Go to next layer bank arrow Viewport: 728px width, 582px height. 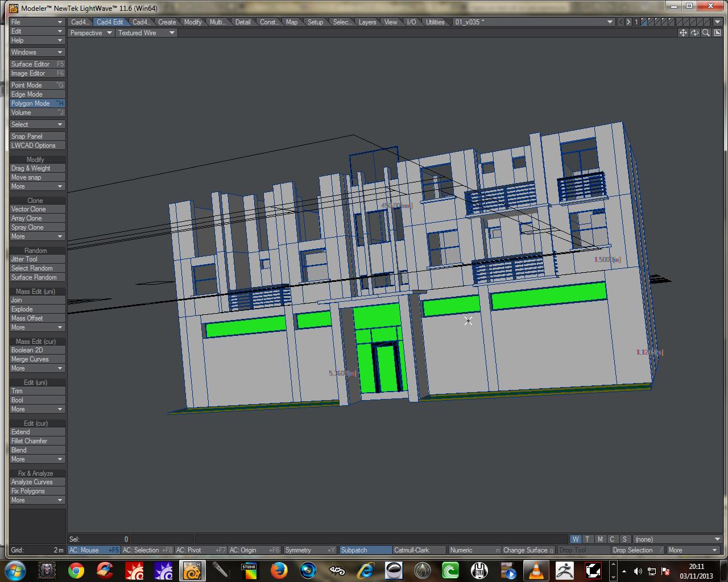[x=628, y=22]
